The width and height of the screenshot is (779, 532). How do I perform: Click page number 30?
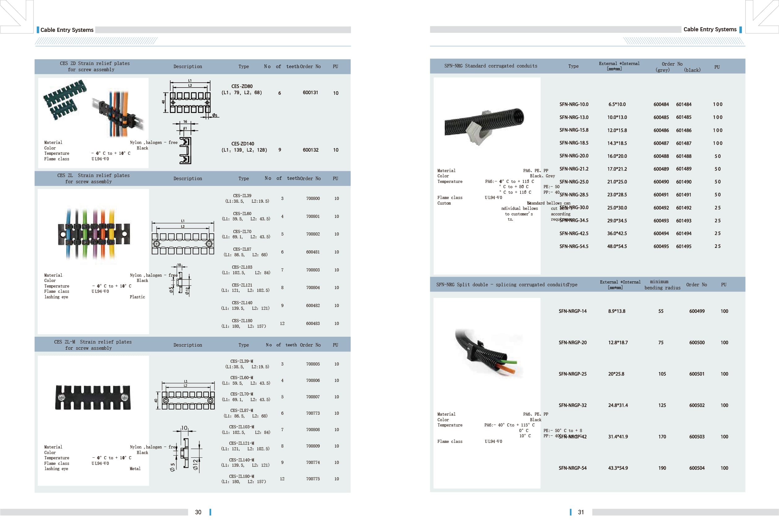tap(198, 512)
